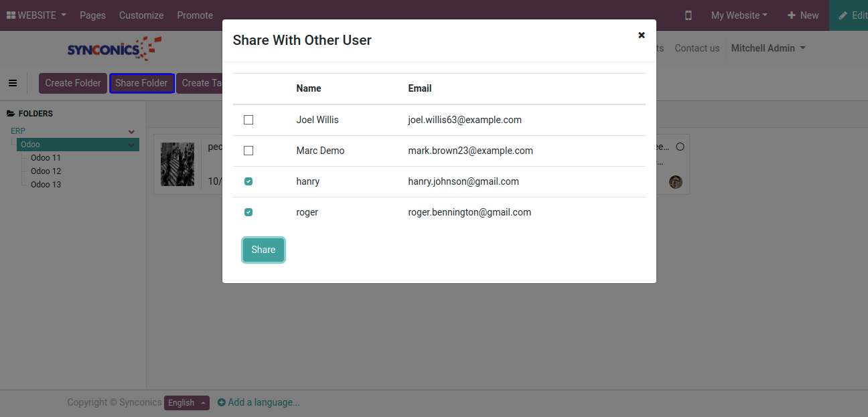The height and width of the screenshot is (417, 868).
Task: Close the Share With Other User dialog
Action: [x=641, y=35]
